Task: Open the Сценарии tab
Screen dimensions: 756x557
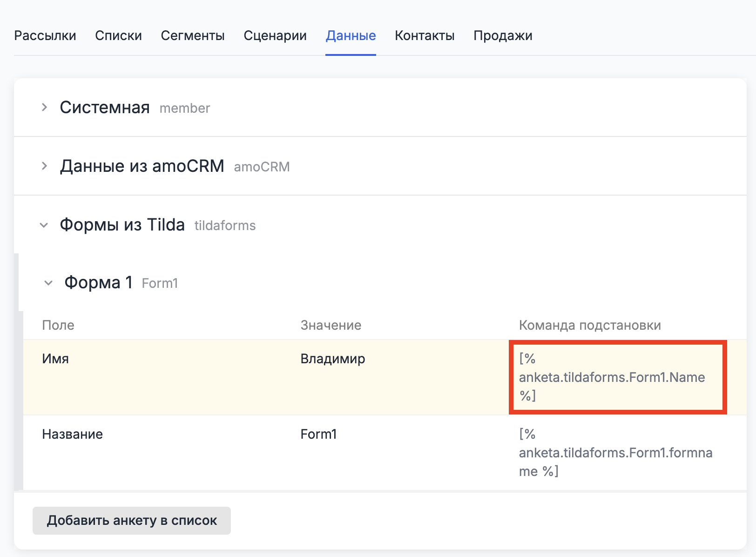Action: (275, 36)
